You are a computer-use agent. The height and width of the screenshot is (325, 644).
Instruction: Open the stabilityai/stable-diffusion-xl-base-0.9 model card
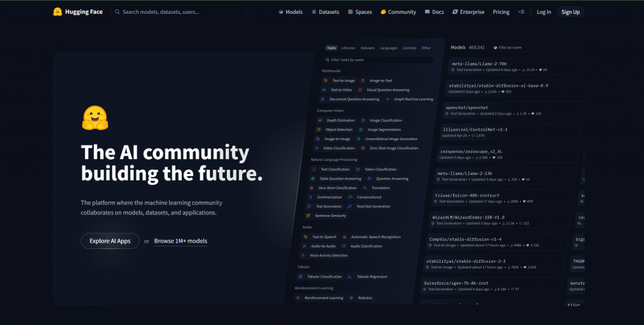[515, 88]
